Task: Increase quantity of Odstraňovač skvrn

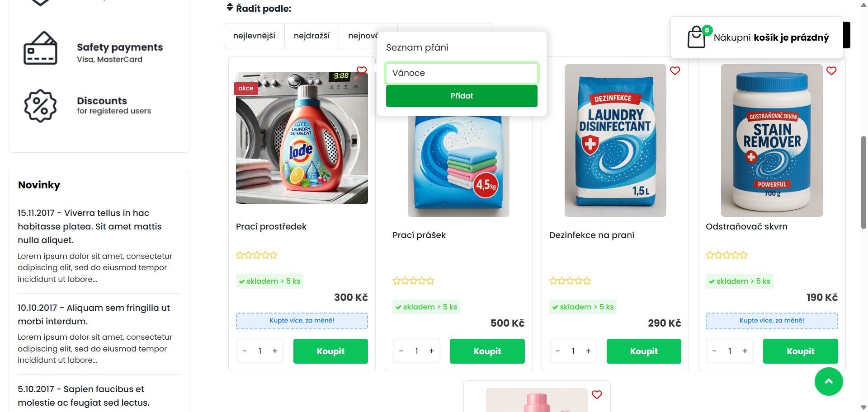Action: pos(745,351)
